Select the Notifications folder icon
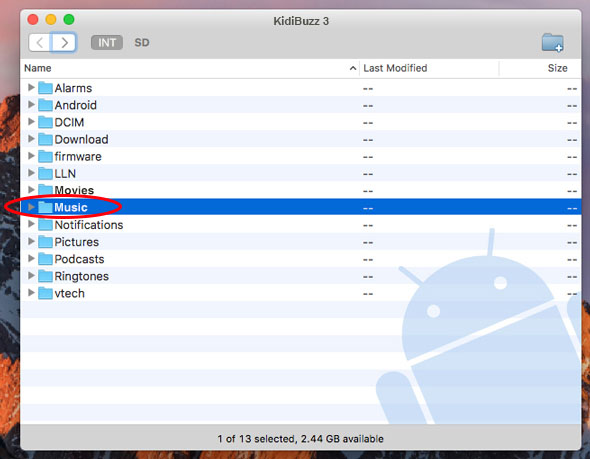This screenshot has width=590, height=459. click(45, 225)
